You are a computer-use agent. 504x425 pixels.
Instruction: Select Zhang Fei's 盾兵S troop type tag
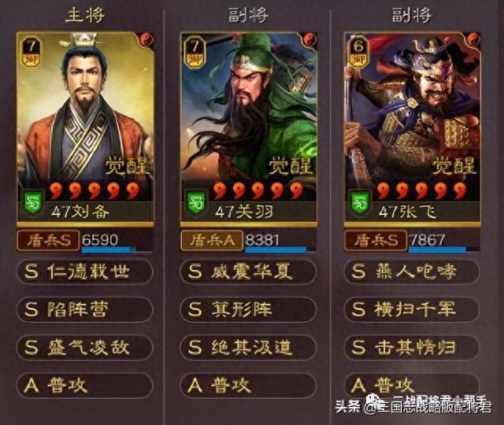[376, 240]
